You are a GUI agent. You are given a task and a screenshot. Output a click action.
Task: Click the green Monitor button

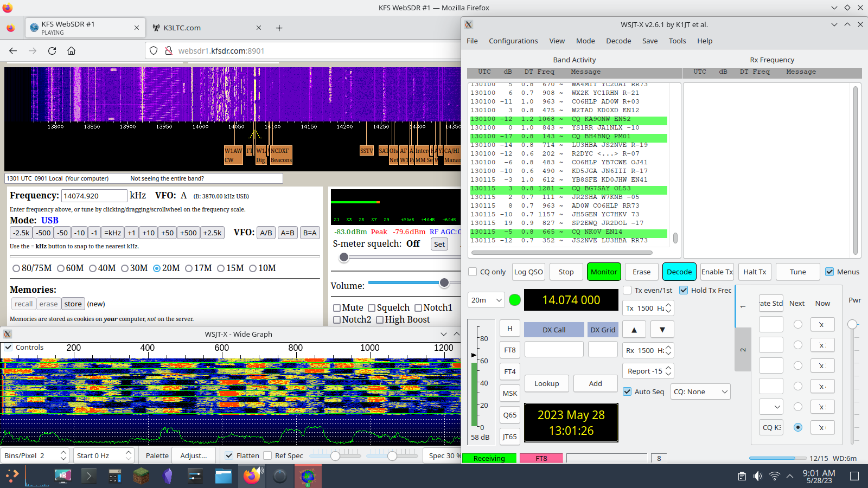[x=604, y=272]
